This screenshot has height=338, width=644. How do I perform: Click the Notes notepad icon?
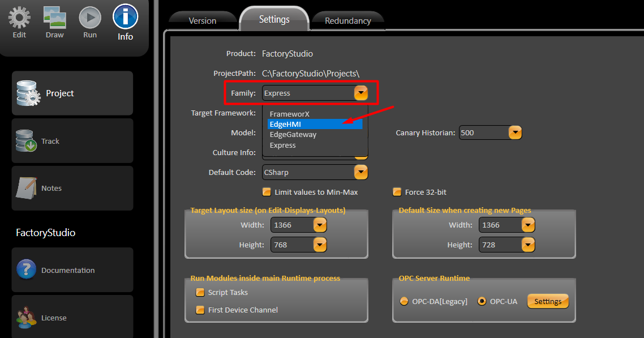[x=26, y=188]
